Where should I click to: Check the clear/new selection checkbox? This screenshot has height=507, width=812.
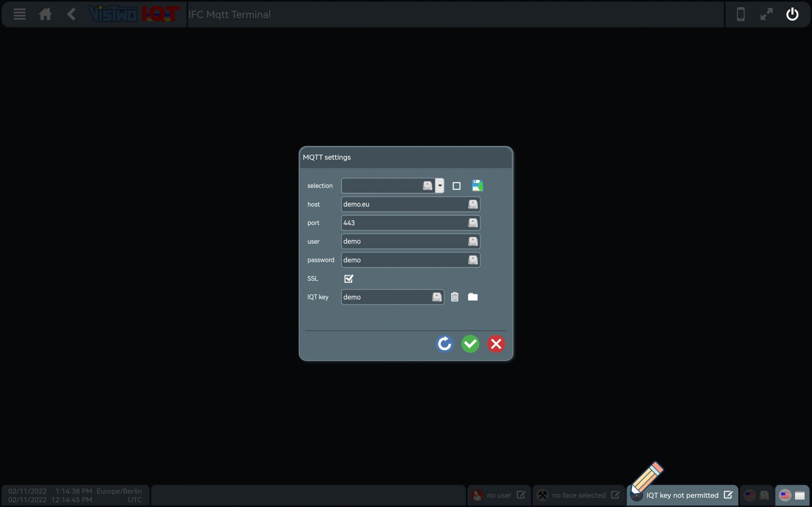[456, 185]
